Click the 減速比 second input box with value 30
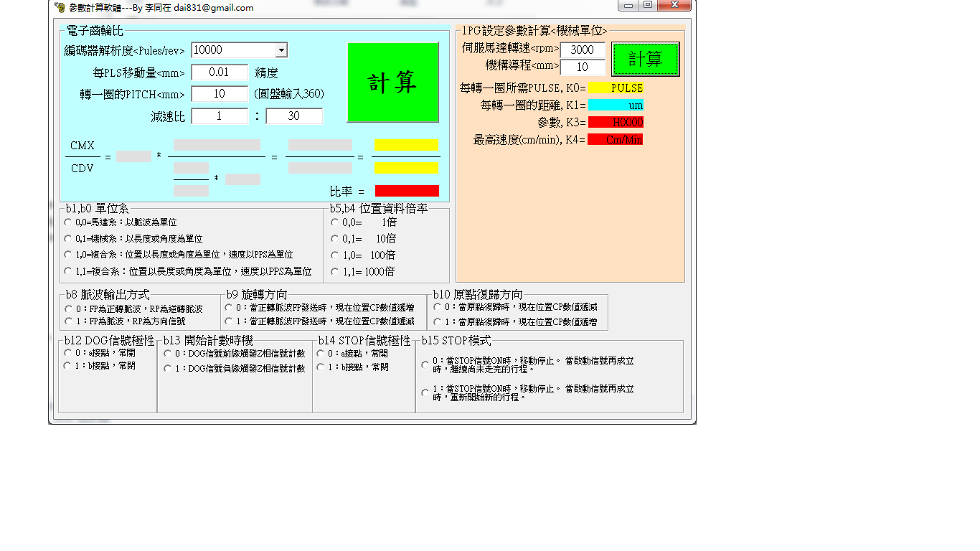The image size is (980, 551). click(293, 116)
